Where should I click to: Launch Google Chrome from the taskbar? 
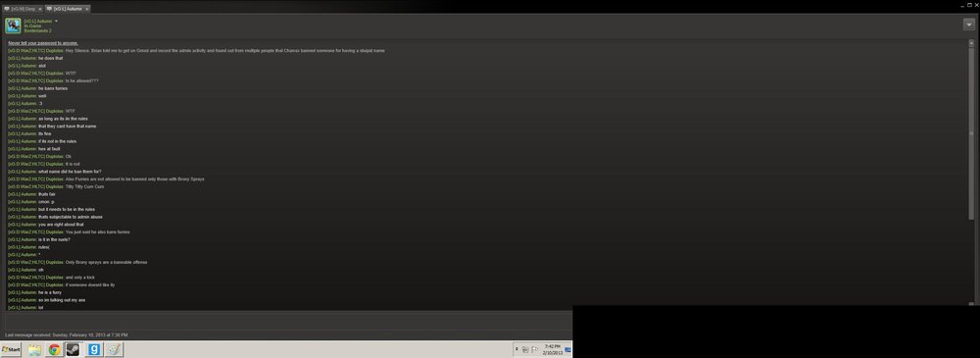tap(54, 350)
